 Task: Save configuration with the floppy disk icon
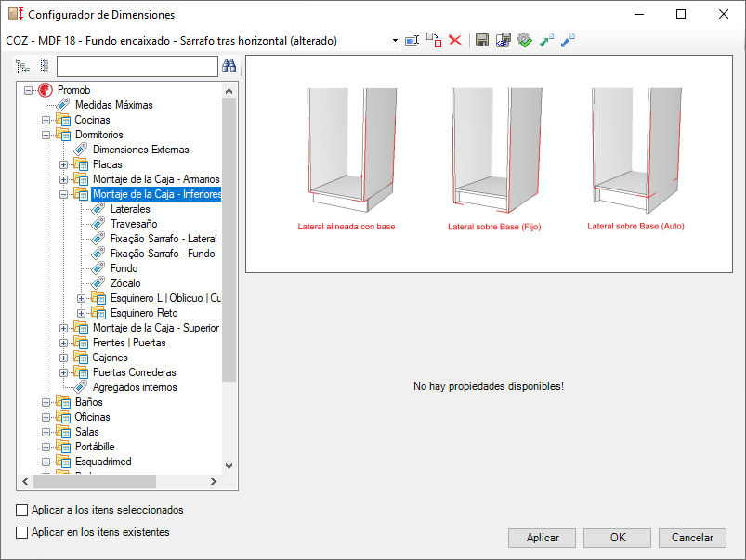tap(482, 40)
